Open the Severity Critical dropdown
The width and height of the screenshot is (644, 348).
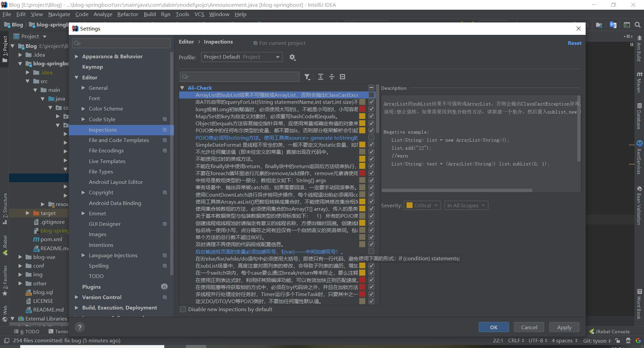[422, 205]
